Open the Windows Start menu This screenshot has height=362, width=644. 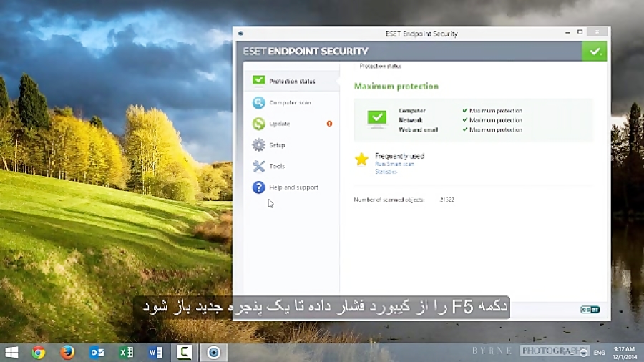(11, 353)
